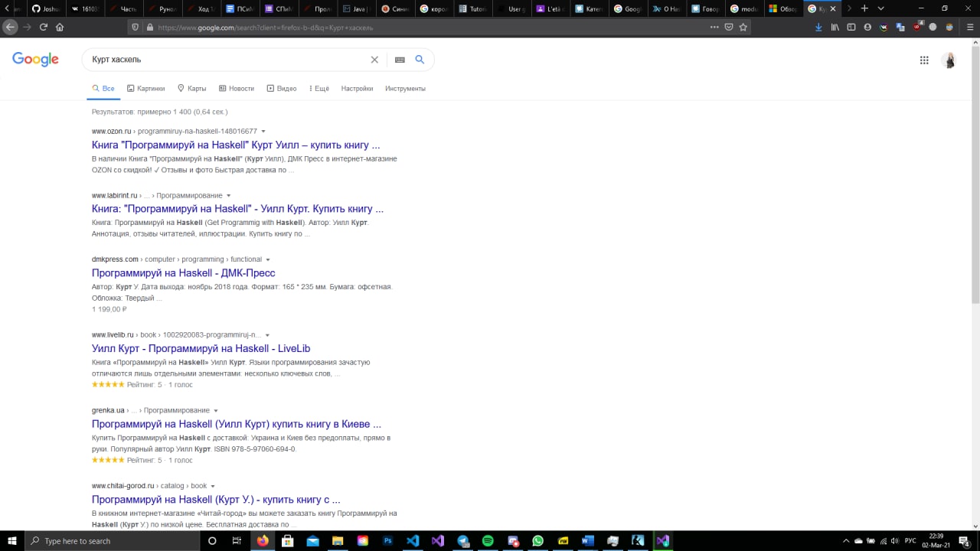
Task: Bookmark this page with star
Action: point(743,27)
